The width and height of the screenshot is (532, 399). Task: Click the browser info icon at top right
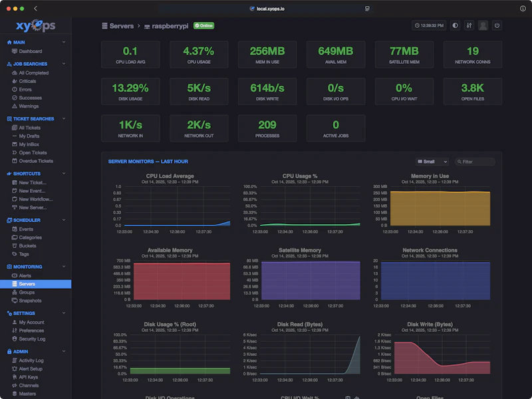(523, 9)
